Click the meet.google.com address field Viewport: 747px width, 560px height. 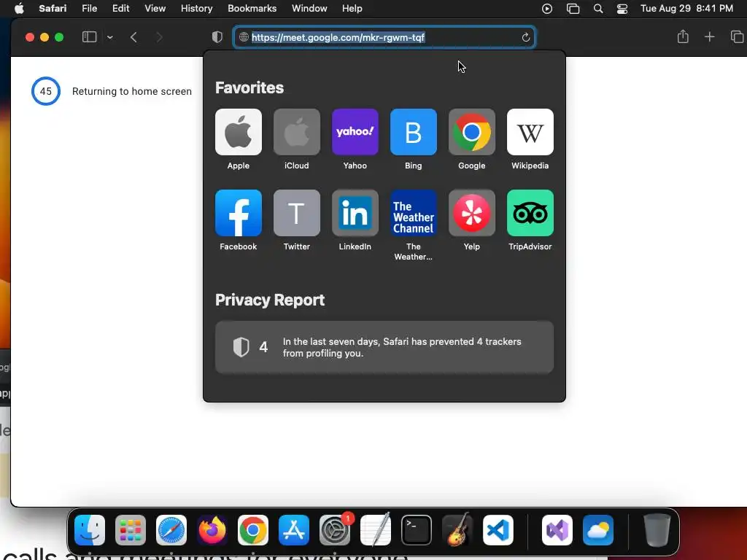click(384, 37)
